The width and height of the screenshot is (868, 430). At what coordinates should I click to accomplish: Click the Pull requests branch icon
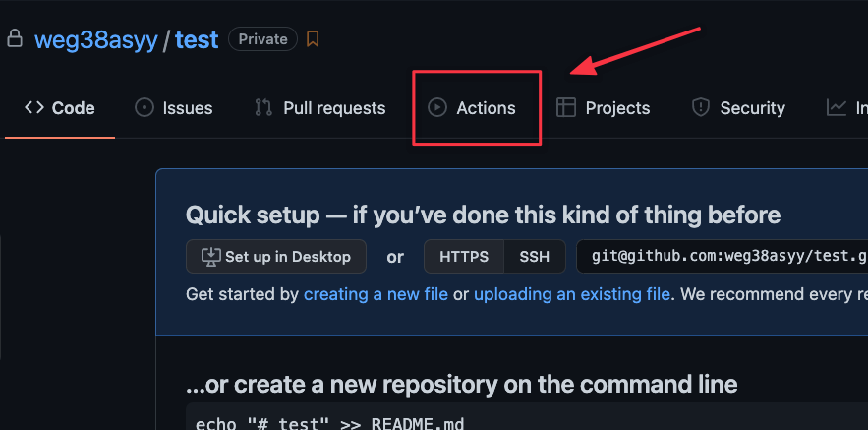tap(263, 108)
